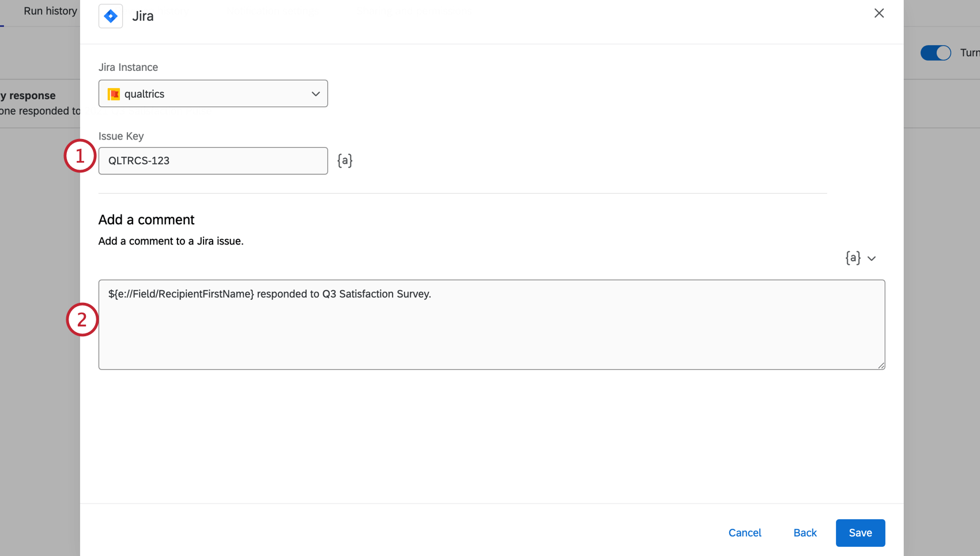Click the Qualtrics flag icon inside the instance selector

click(114, 93)
